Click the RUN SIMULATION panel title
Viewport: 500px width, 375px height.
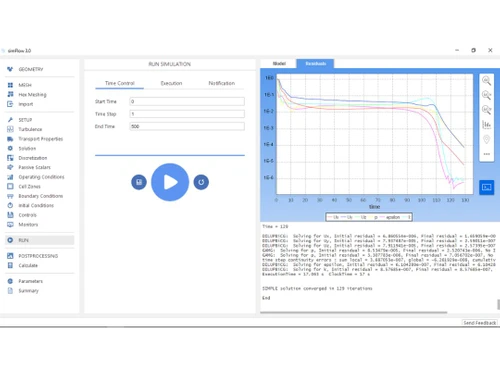pyautogui.click(x=170, y=64)
